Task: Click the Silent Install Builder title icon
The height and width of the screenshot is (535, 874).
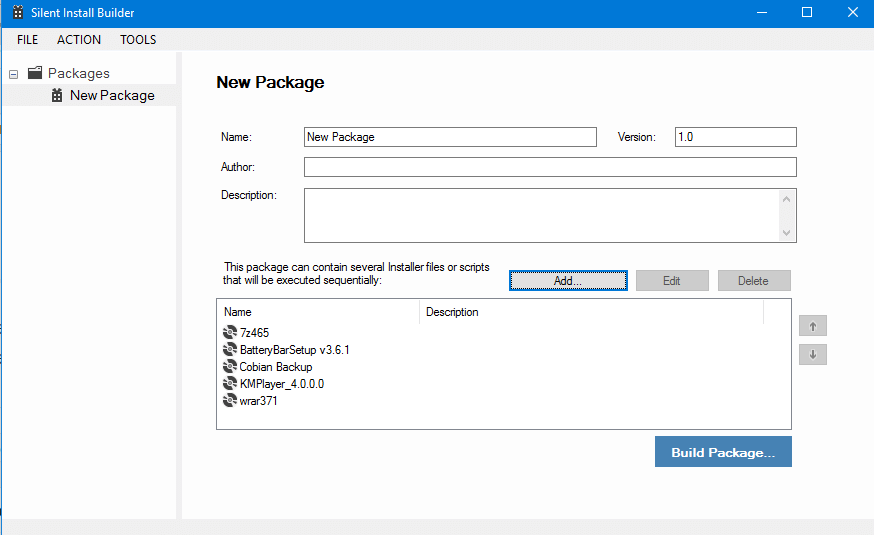Action: (18, 12)
